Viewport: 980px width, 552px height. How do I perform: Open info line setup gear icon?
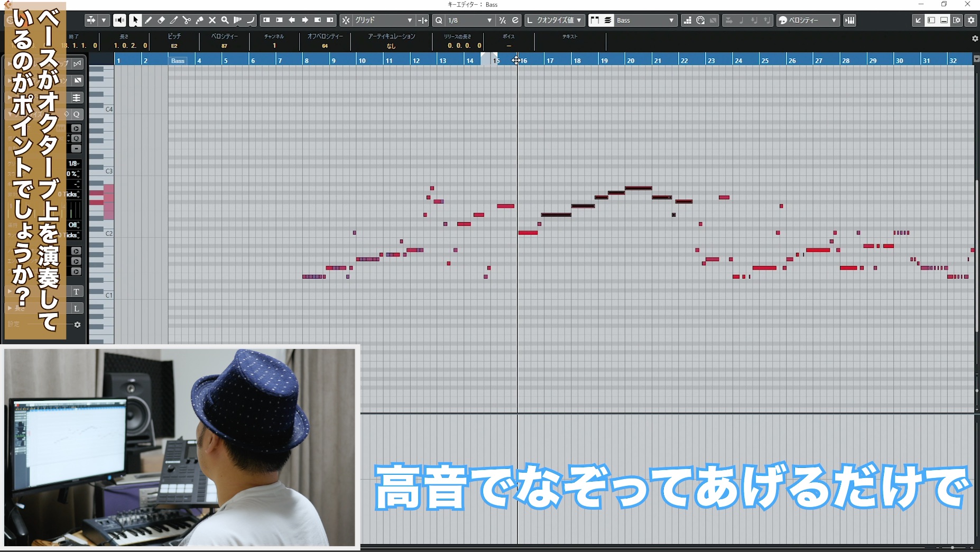coord(975,39)
